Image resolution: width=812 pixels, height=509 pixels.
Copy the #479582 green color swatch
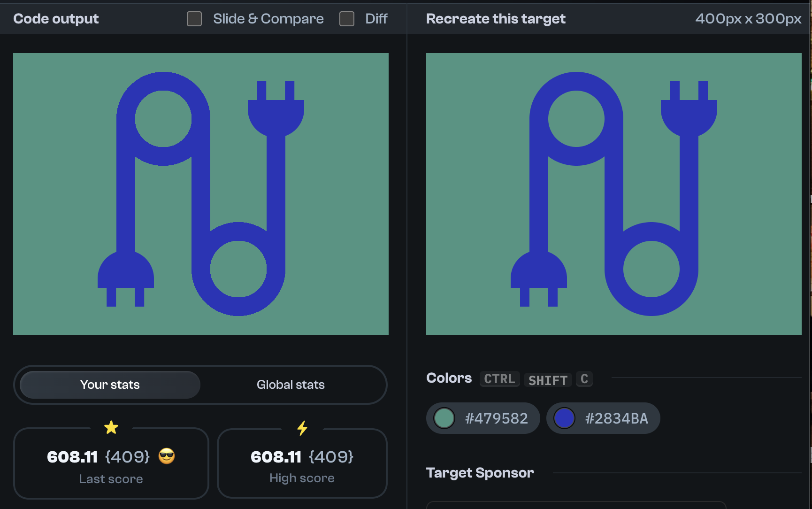(483, 418)
